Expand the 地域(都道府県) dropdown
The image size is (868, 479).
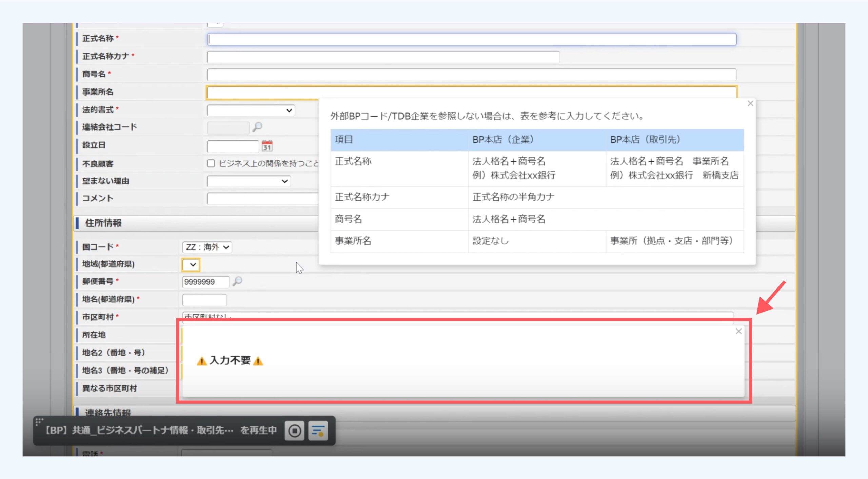pyautogui.click(x=191, y=265)
